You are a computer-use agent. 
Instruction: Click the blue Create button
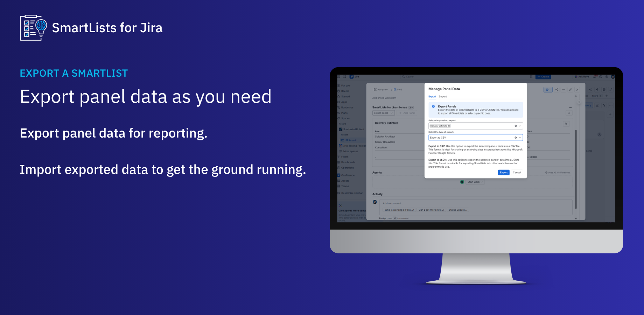point(543,77)
